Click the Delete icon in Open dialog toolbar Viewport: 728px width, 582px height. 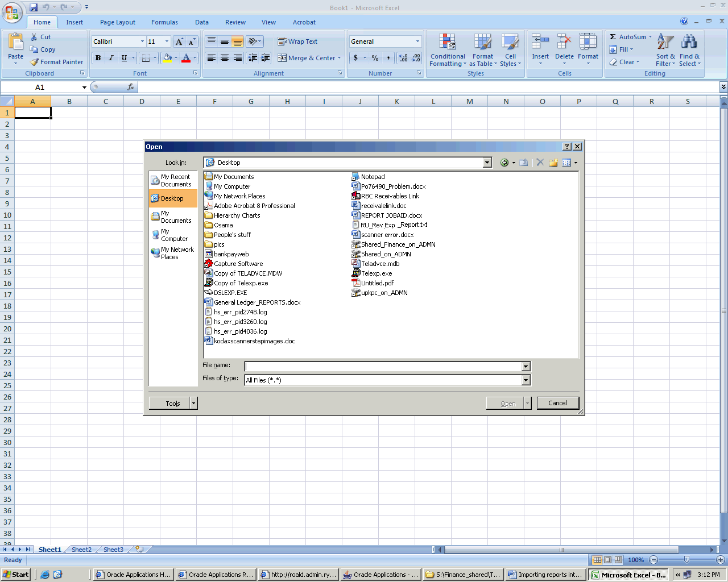tap(540, 163)
